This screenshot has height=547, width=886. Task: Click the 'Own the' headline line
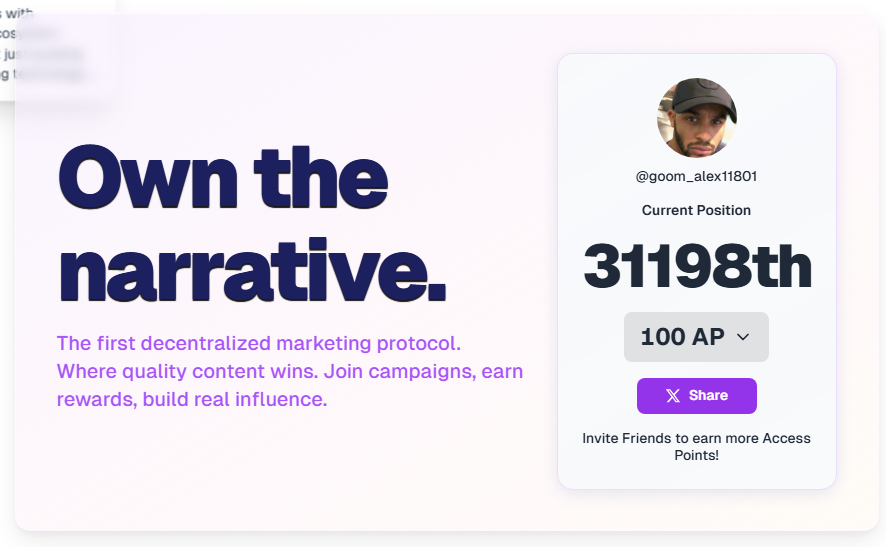(x=223, y=178)
